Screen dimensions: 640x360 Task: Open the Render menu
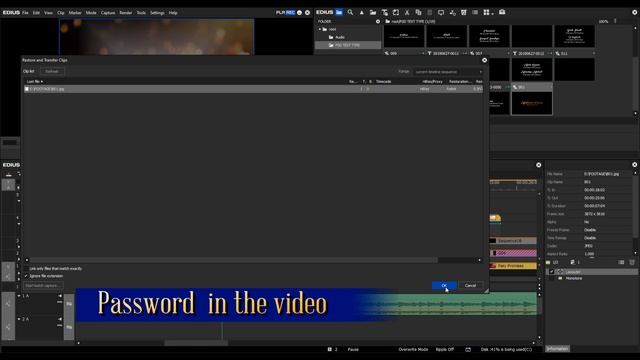point(126,13)
